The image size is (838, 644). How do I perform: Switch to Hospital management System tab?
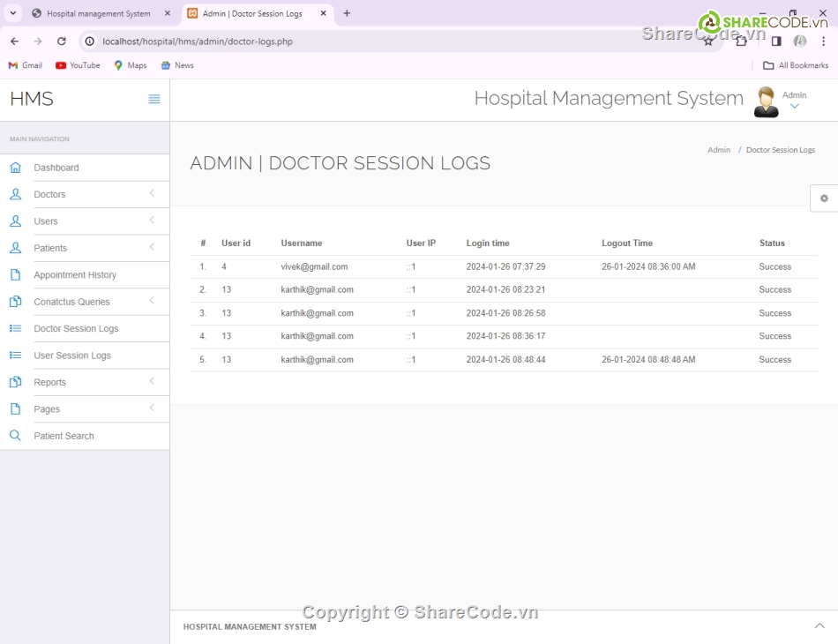pos(98,14)
